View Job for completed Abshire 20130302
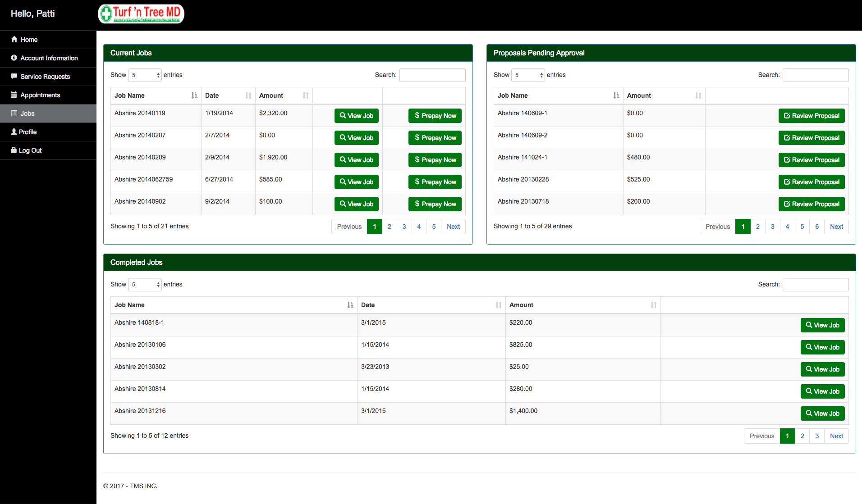Viewport: 862px width, 504px height. 823,369
